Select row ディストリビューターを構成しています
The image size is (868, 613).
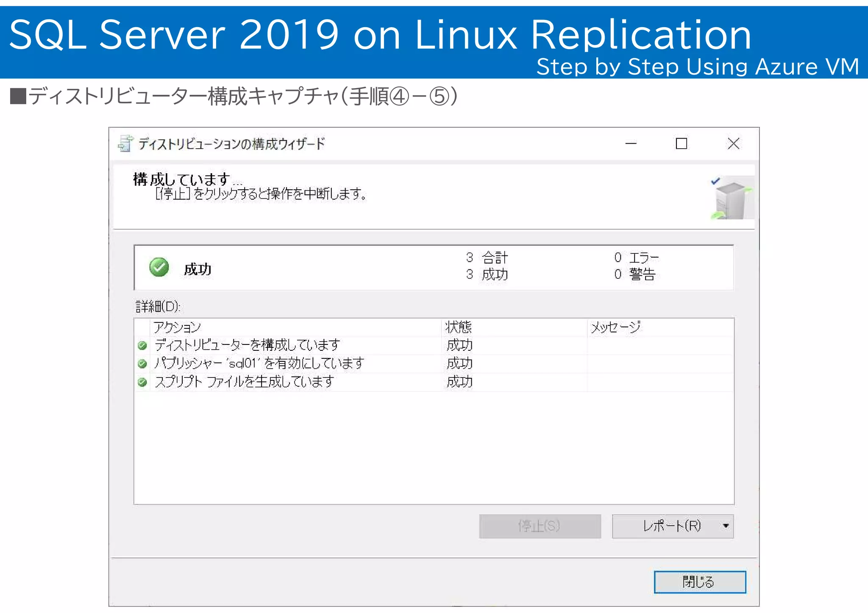coord(434,345)
